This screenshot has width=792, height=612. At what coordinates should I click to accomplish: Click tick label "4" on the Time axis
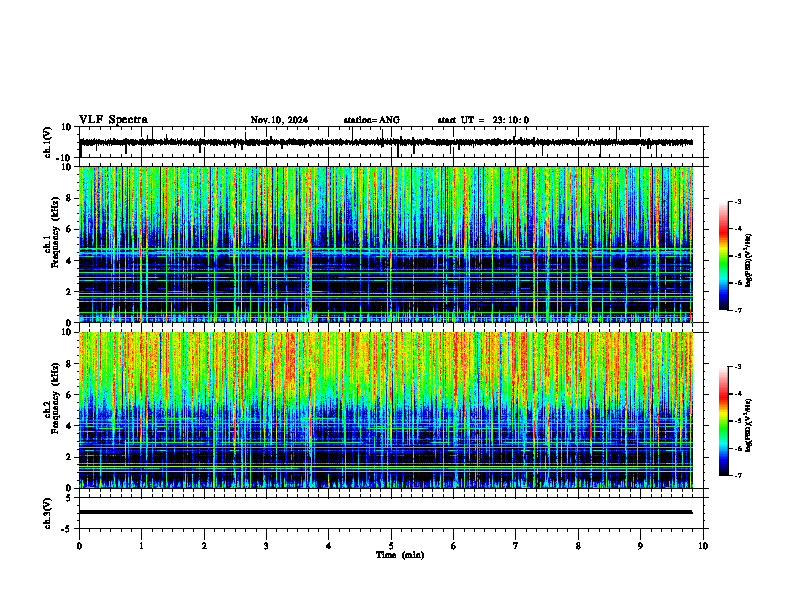click(329, 546)
